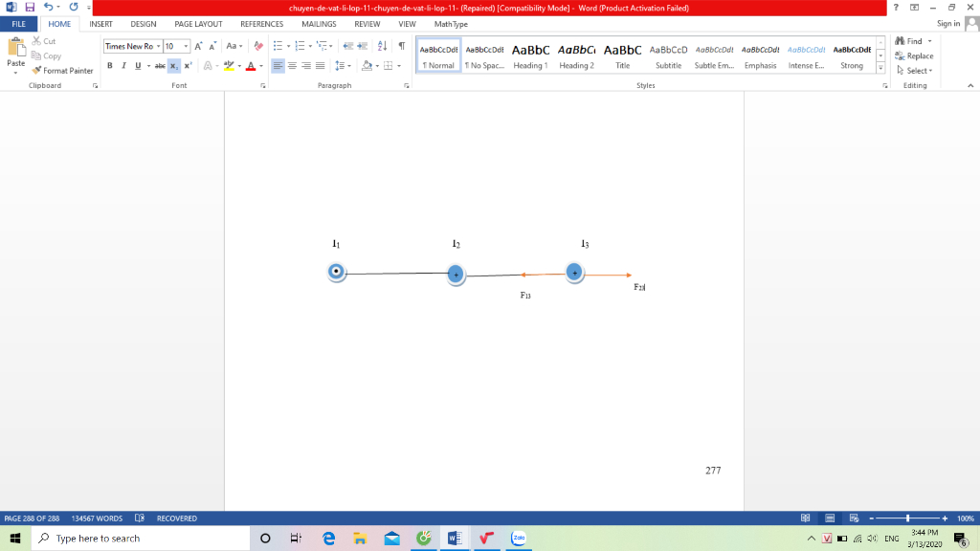Screen dimensions: 980x551
Task: Align text left
Action: [x=278, y=66]
